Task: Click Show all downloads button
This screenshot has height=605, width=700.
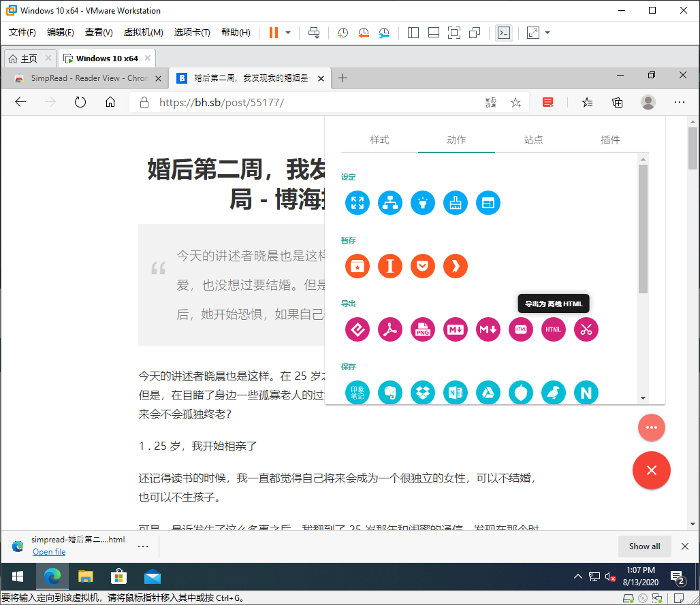Action: 644,546
